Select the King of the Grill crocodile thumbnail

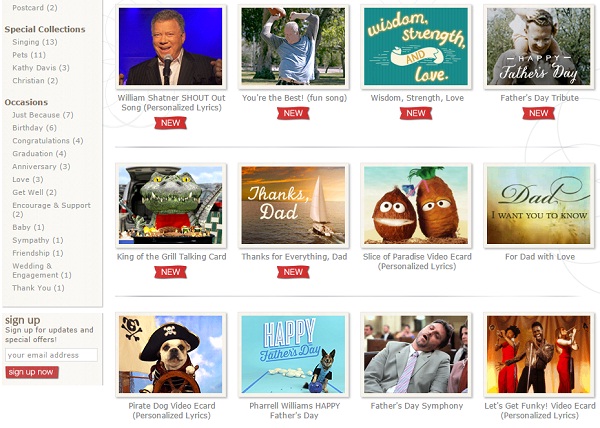pos(171,205)
